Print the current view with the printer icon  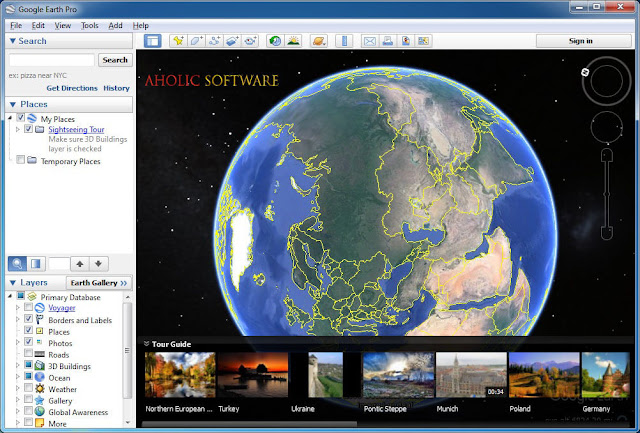(x=388, y=41)
